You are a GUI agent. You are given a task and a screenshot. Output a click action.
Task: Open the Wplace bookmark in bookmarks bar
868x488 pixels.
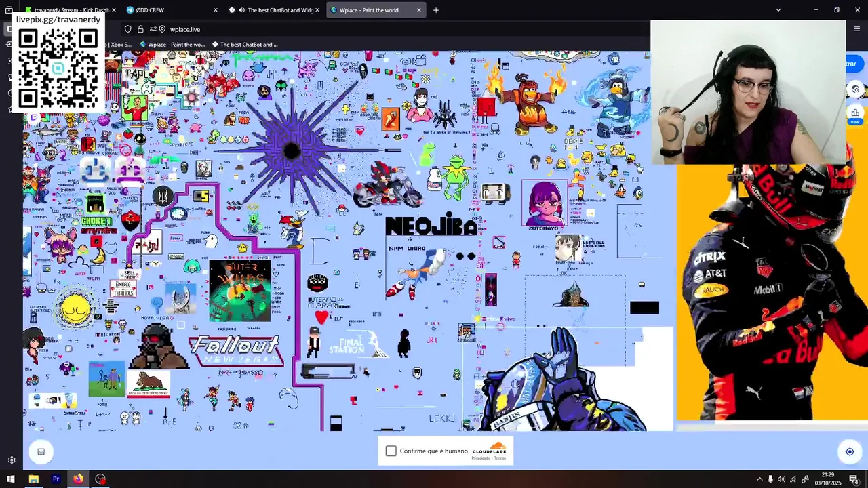172,45
